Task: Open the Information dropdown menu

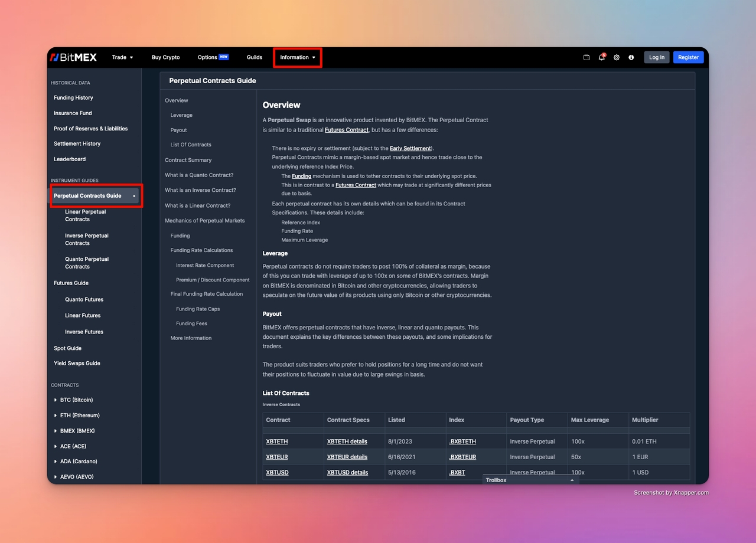Action: (x=298, y=57)
